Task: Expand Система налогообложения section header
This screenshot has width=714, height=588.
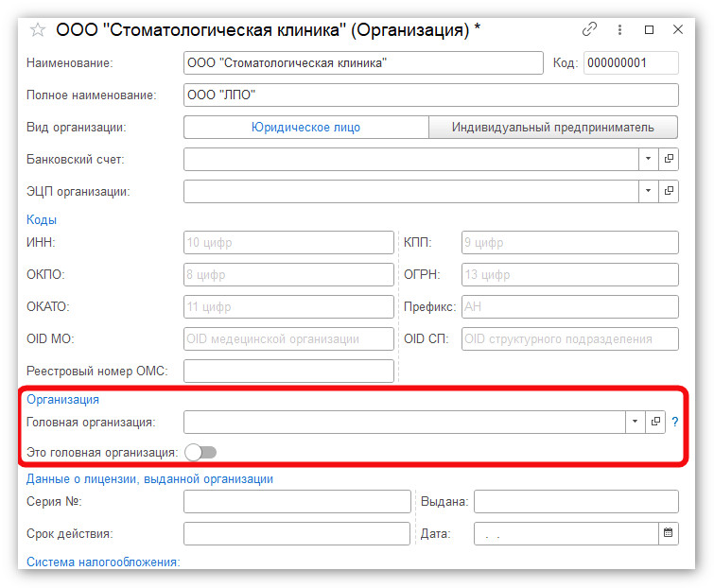Action: pyautogui.click(x=103, y=562)
